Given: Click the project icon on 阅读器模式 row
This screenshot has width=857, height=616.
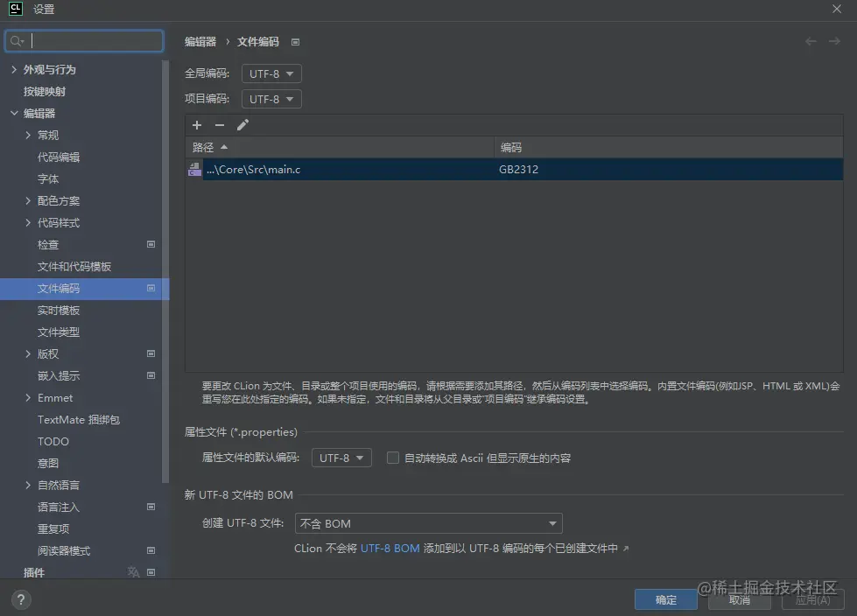Looking at the screenshot, I should click(151, 550).
